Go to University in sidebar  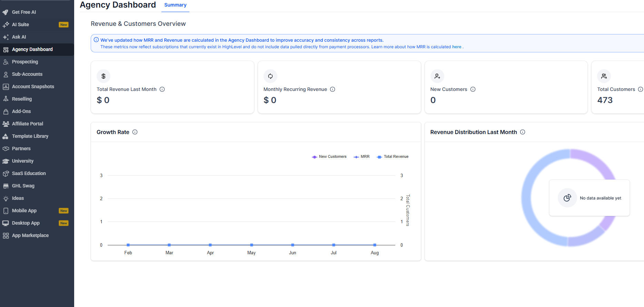37,161
